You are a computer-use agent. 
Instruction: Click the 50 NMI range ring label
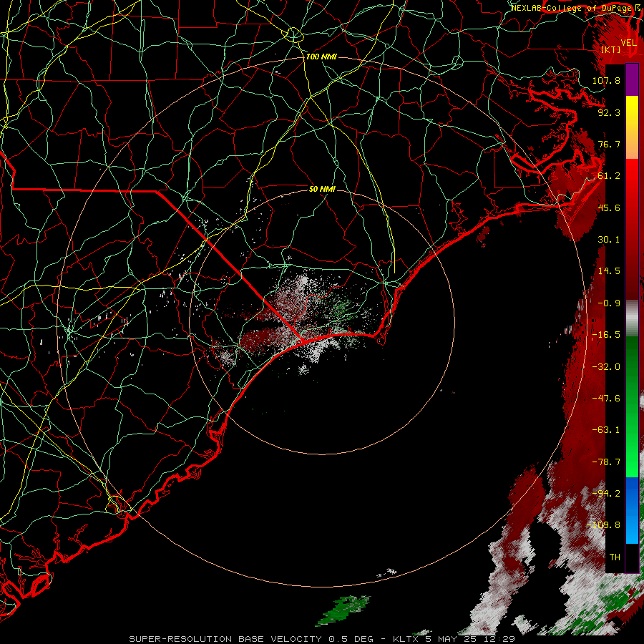pos(322,189)
